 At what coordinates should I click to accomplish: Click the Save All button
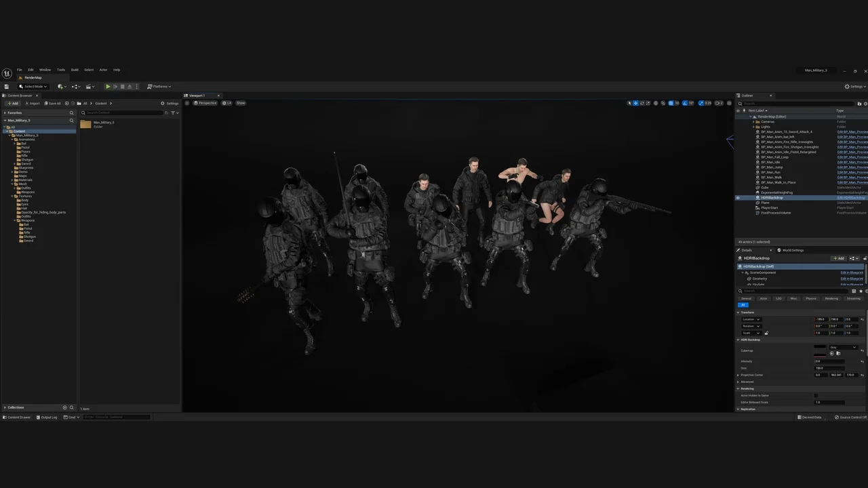52,104
